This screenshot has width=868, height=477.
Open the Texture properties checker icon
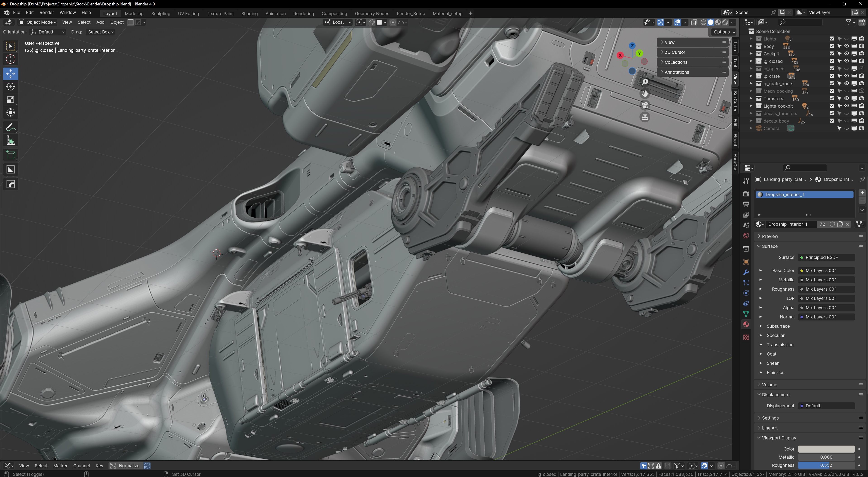coord(746,337)
